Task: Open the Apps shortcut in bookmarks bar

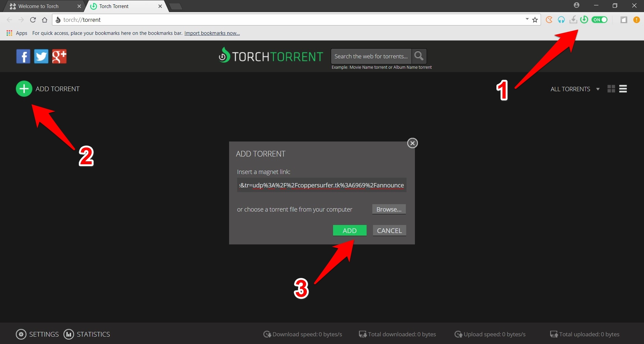Action: 17,33
